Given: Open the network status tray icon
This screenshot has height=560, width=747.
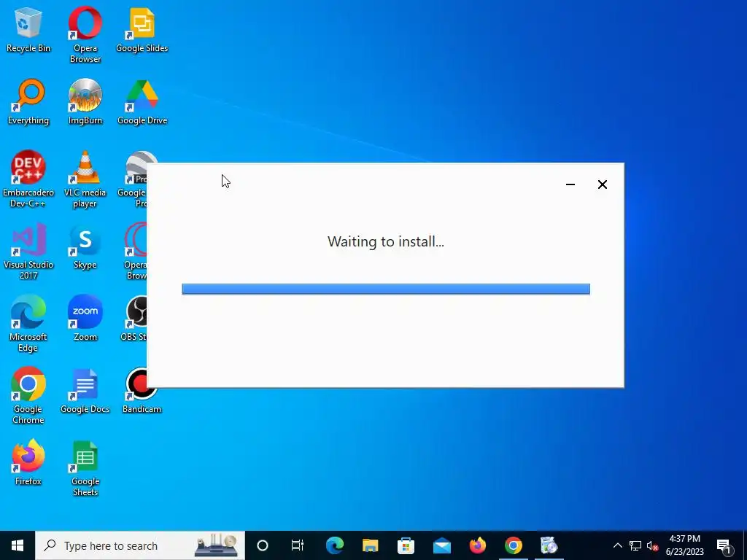Looking at the screenshot, I should 635,545.
